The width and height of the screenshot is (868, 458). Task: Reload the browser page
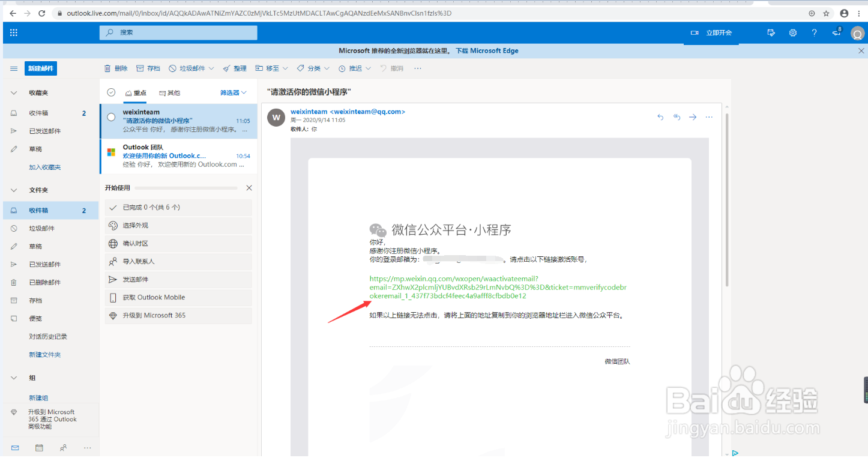tap(41, 13)
